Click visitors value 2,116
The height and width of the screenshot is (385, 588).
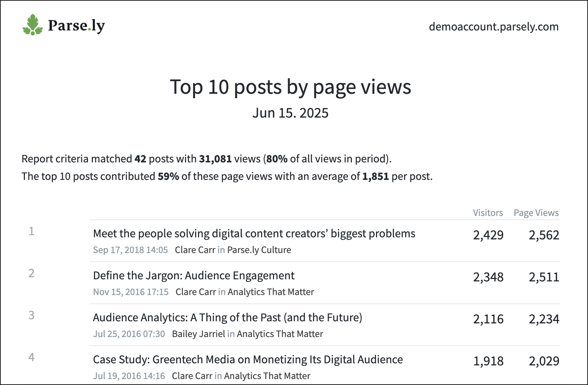(488, 319)
